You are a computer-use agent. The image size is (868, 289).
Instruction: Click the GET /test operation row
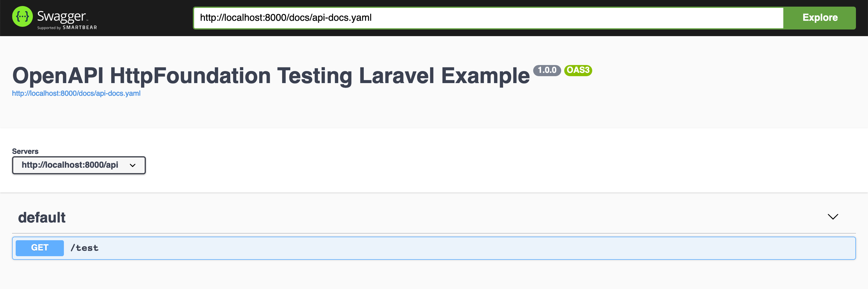(404, 248)
